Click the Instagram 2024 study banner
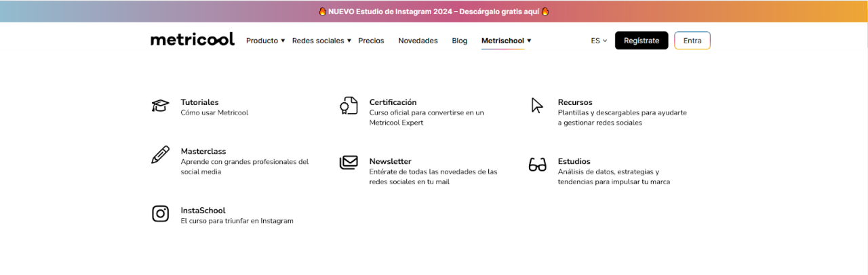The height and width of the screenshot is (275, 868). [x=433, y=12]
